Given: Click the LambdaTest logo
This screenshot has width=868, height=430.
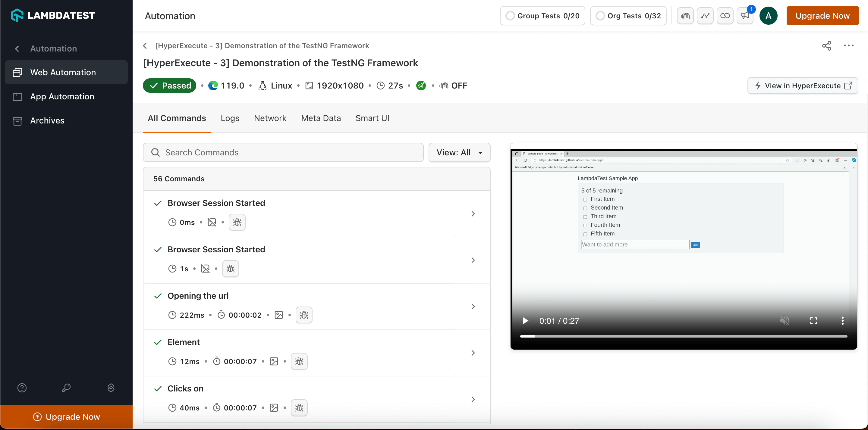Looking at the screenshot, I should (53, 15).
